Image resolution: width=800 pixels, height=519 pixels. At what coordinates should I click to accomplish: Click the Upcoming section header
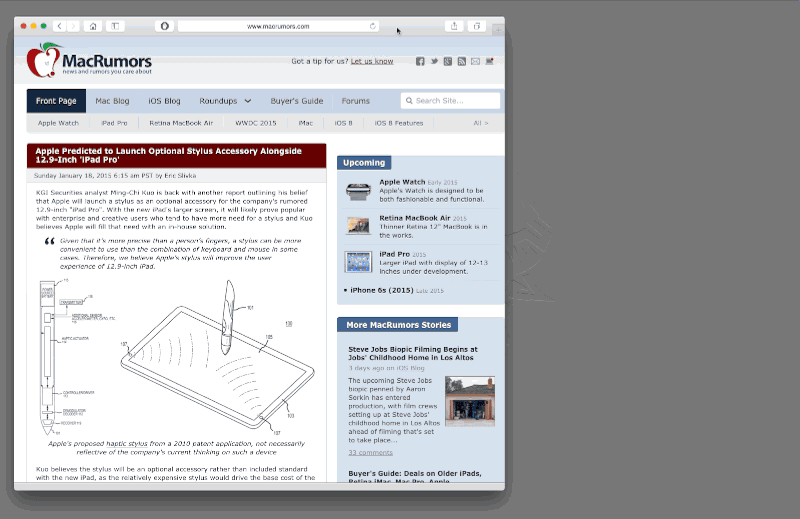[x=364, y=163]
